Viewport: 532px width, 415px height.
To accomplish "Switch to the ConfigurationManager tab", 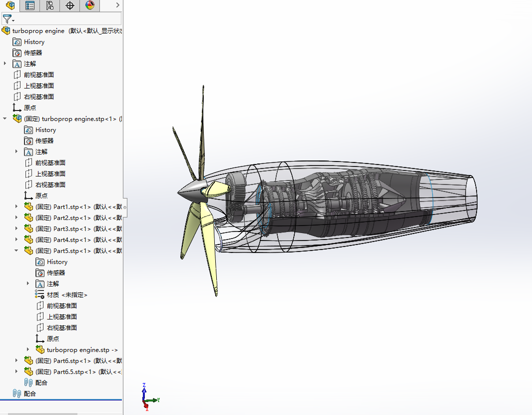I will (x=50, y=5).
